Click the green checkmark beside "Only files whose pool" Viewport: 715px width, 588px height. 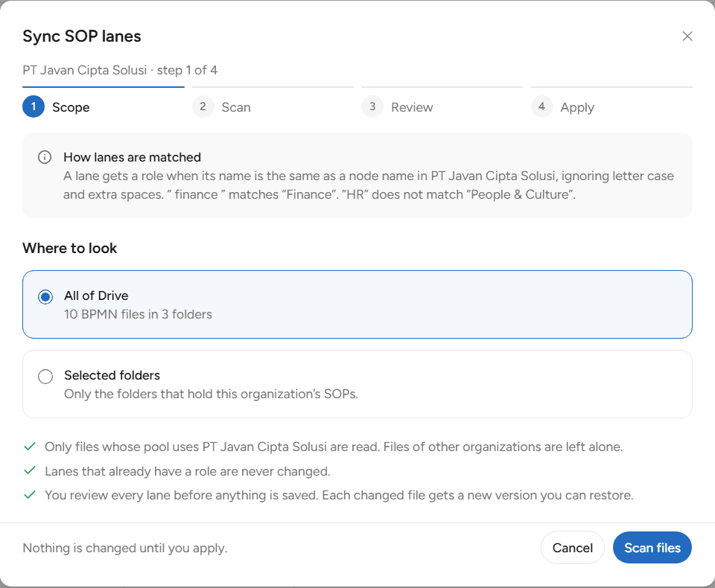[x=30, y=447]
